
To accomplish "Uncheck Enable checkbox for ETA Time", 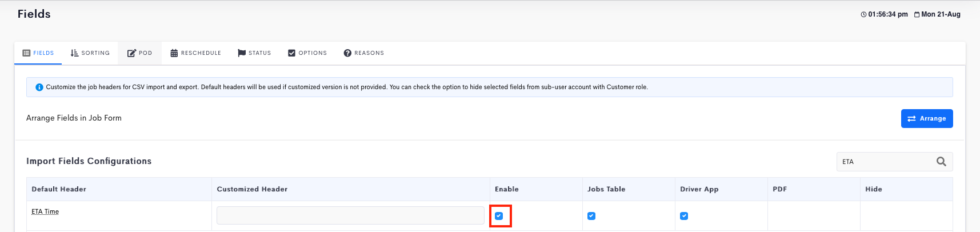I will (x=499, y=216).
